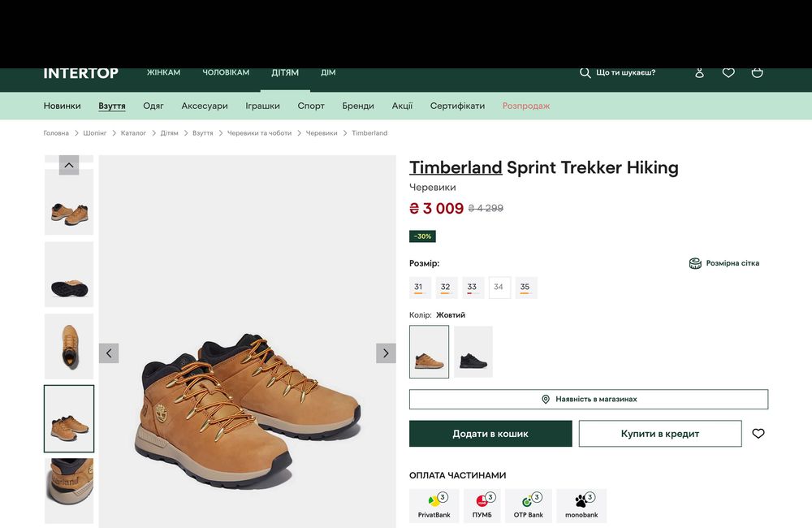This screenshot has height=528, width=812.
Task: View thumbnail of boot heel closeup
Action: pos(69,491)
